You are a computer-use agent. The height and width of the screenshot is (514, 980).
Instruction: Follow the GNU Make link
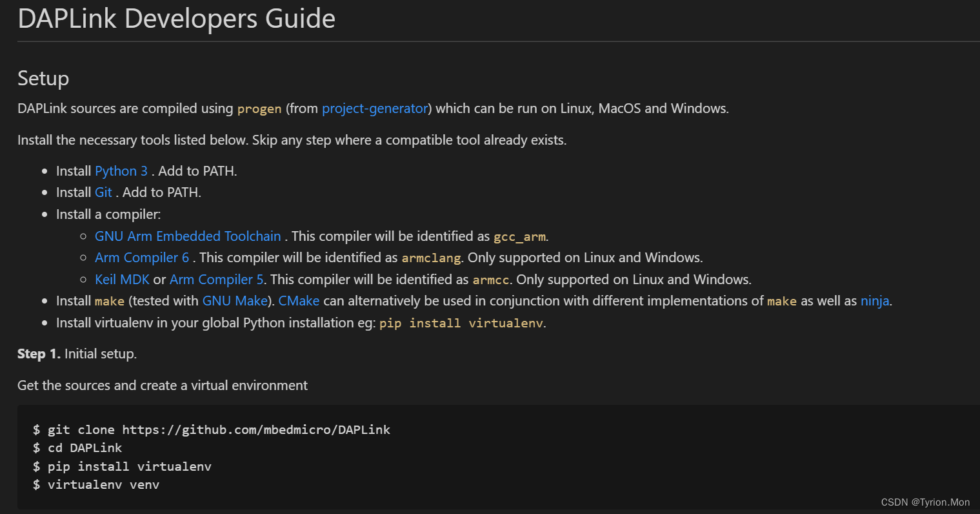coord(235,301)
